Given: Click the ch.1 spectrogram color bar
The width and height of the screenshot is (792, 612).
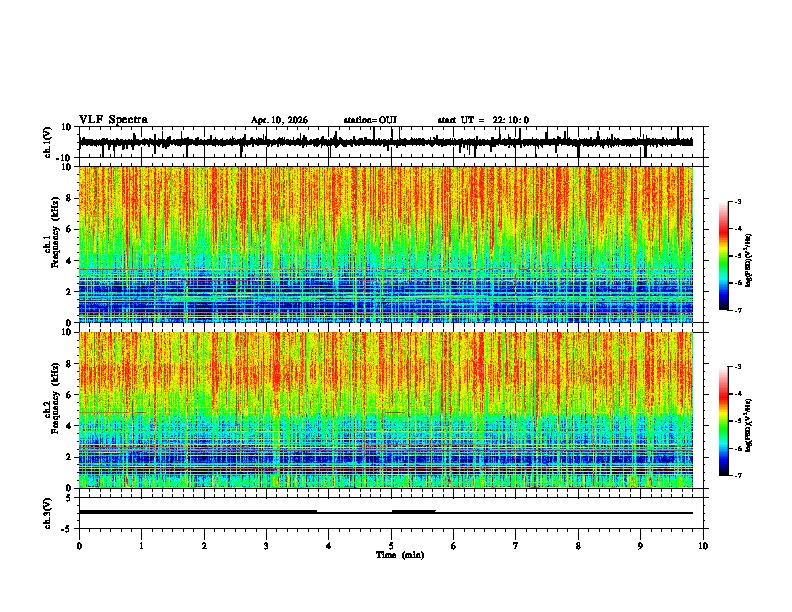Looking at the screenshot, I should [x=723, y=256].
